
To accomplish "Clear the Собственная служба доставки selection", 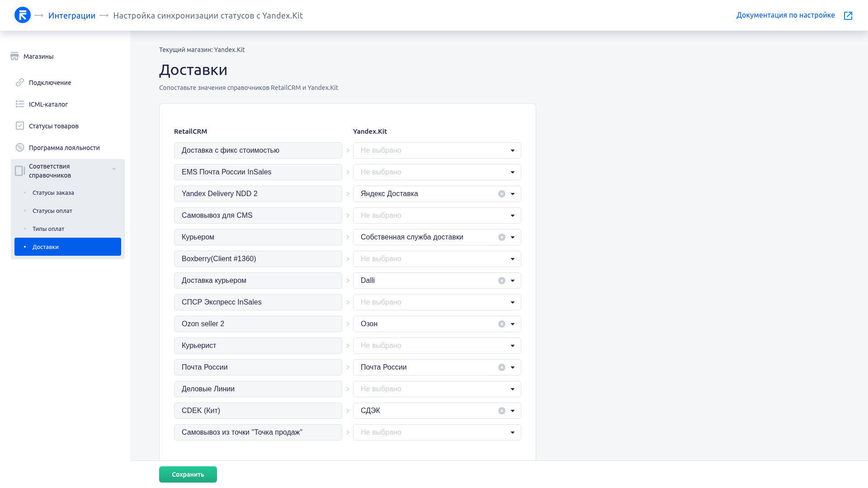I will pos(502,237).
